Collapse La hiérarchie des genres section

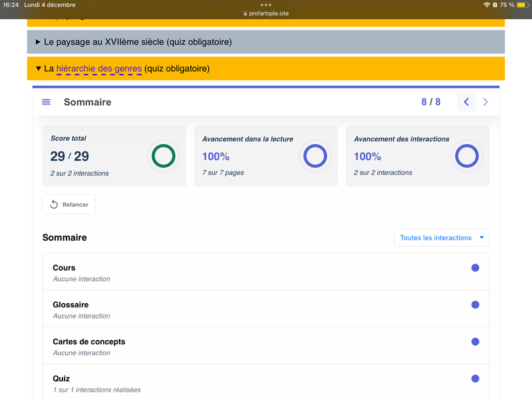tap(39, 68)
